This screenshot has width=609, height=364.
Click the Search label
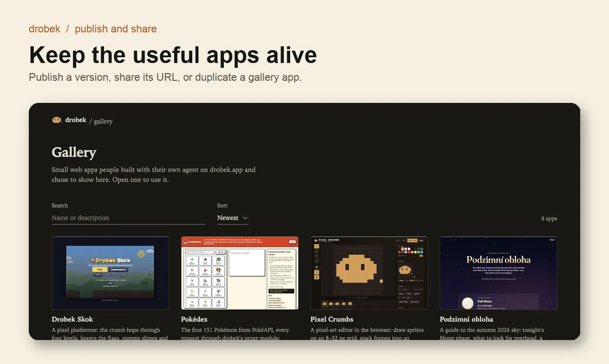60,205
